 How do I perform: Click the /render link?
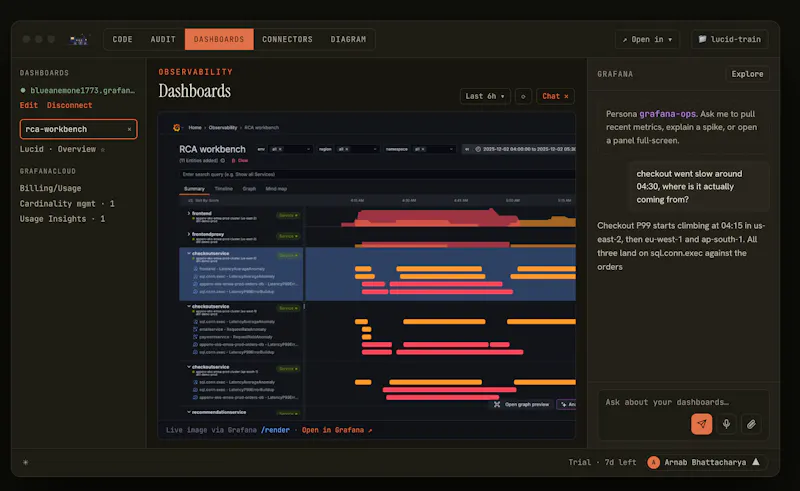275,430
